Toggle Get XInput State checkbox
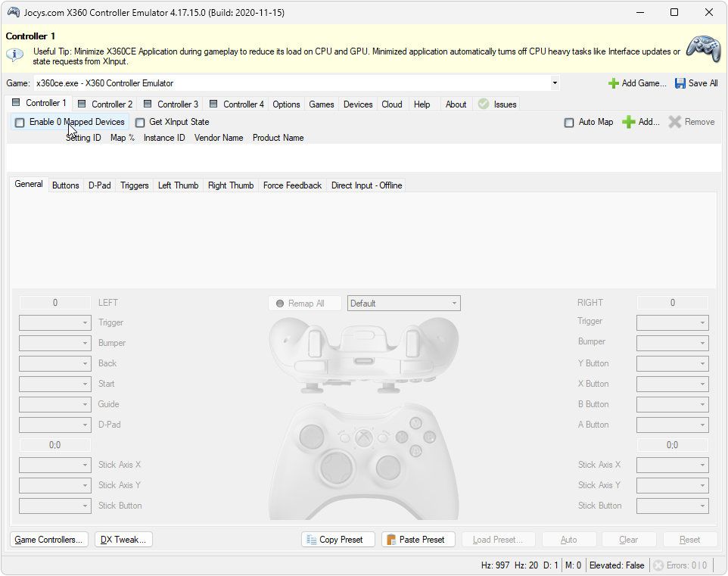Image resolution: width=728 pixels, height=576 pixels. click(x=140, y=123)
